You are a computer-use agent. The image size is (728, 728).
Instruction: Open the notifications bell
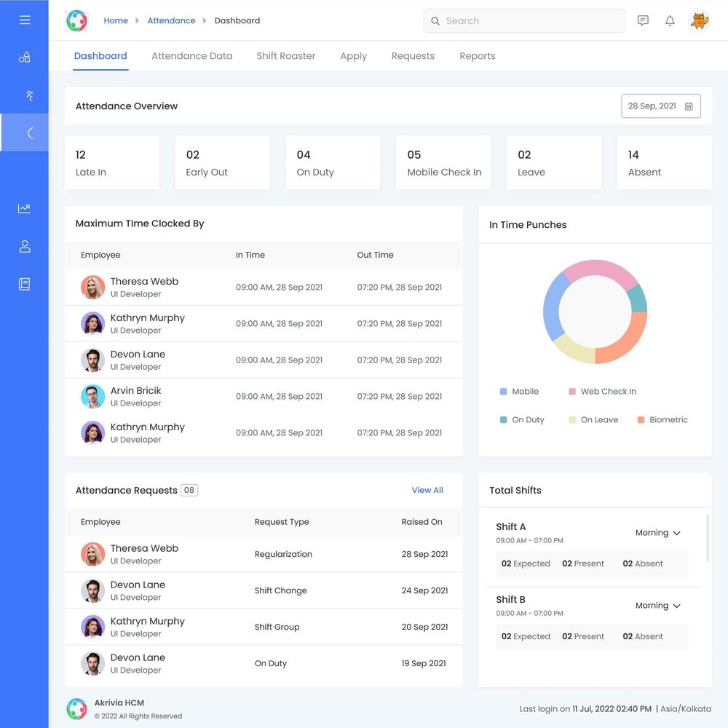670,20
